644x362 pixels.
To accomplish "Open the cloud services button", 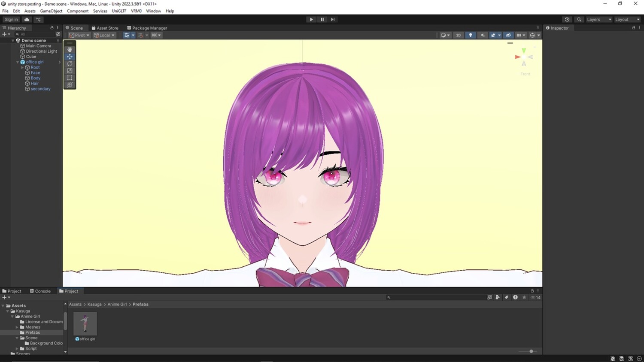I will [x=27, y=19].
